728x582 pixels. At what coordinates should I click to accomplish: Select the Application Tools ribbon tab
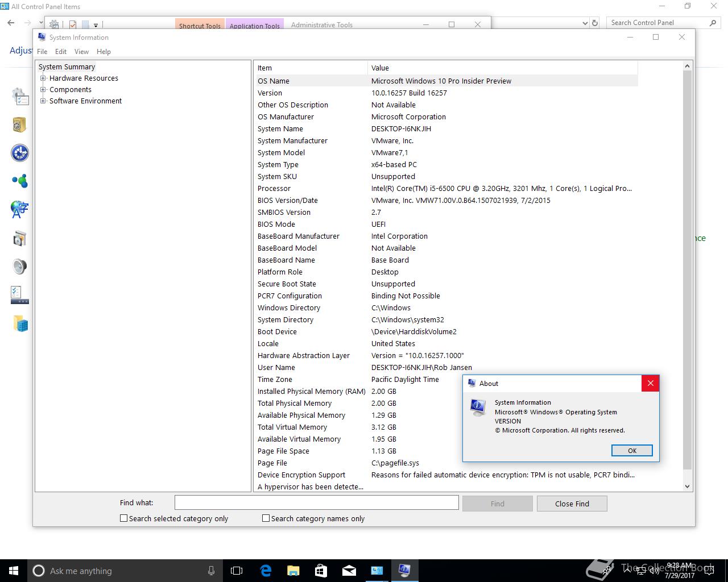click(255, 24)
